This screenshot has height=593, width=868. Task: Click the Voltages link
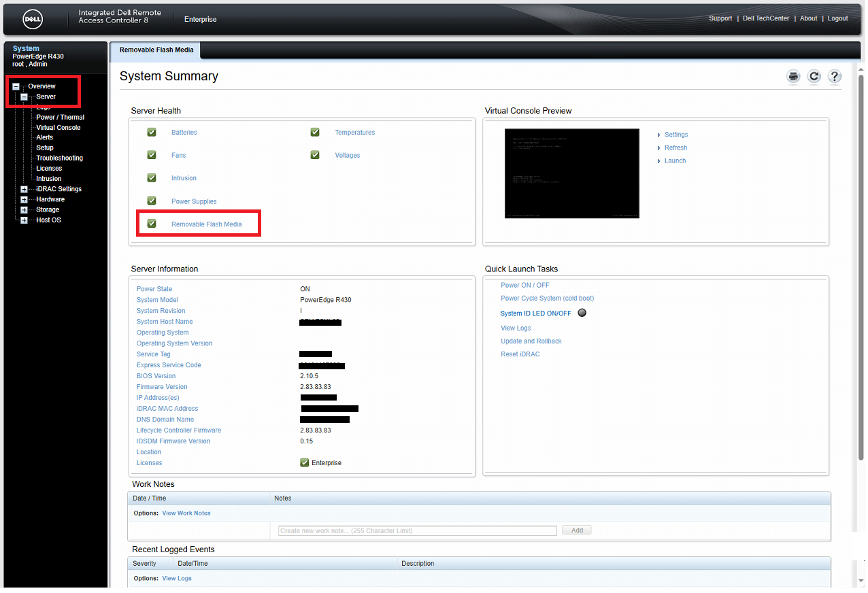347,155
